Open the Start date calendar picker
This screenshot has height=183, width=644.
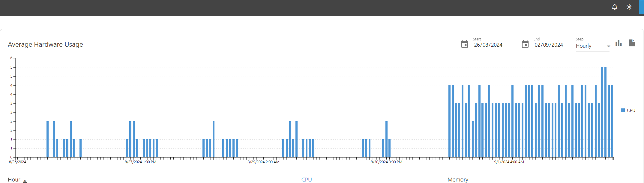464,44
